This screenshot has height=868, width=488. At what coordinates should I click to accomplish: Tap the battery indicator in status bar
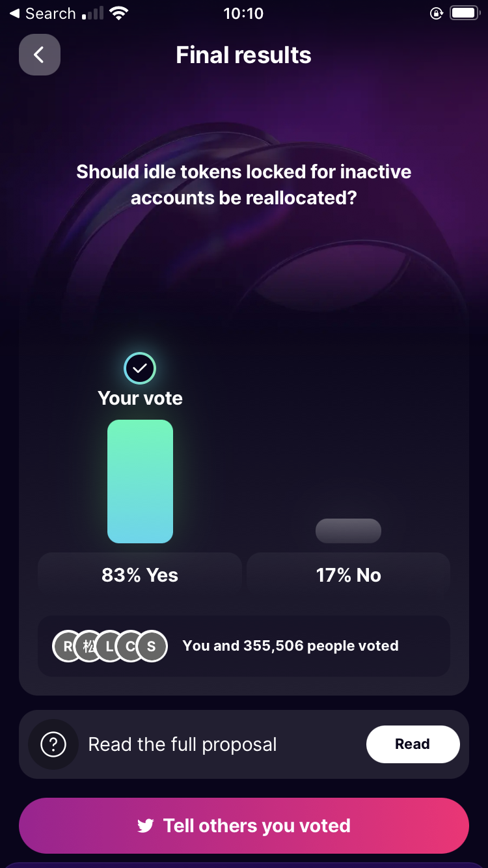[x=464, y=14]
